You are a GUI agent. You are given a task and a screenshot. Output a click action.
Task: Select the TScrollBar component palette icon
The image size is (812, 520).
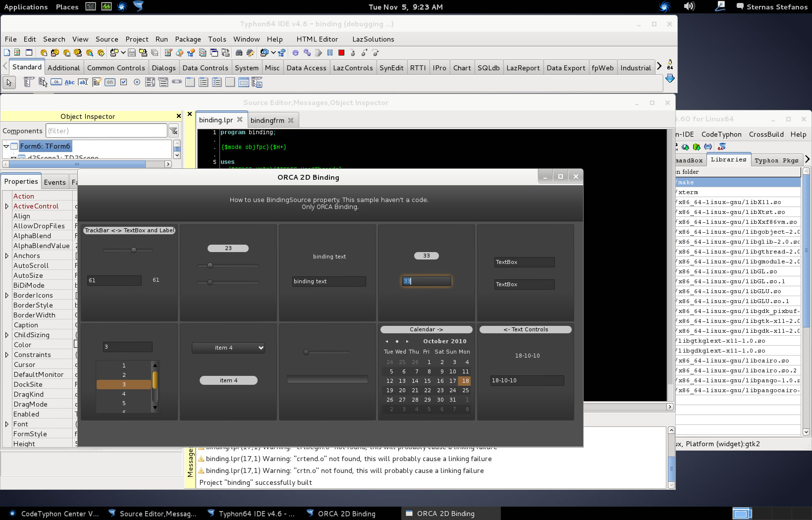click(x=177, y=82)
